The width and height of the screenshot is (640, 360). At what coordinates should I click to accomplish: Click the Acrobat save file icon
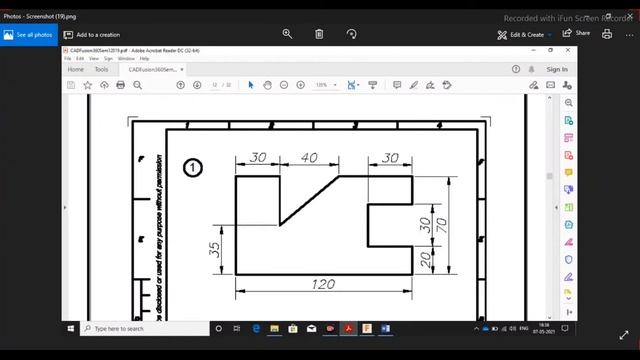71,85
